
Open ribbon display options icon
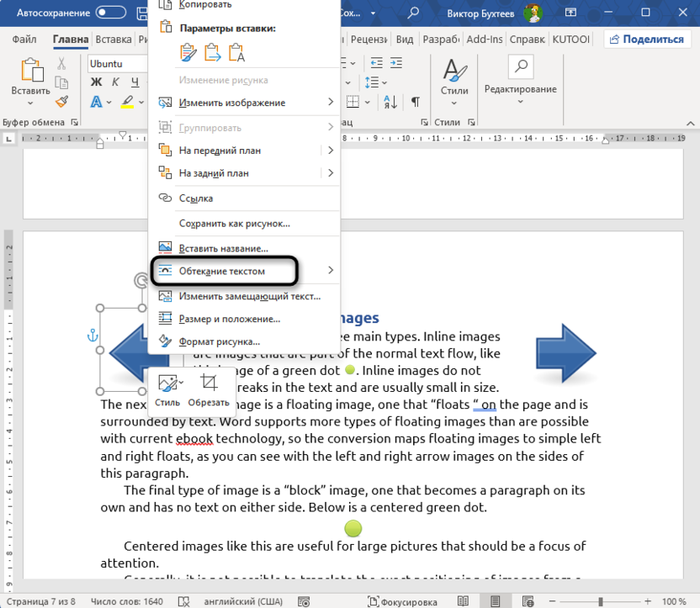(570, 13)
